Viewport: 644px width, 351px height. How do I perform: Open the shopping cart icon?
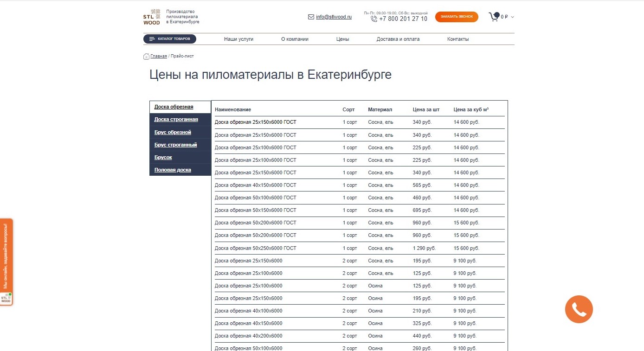494,17
